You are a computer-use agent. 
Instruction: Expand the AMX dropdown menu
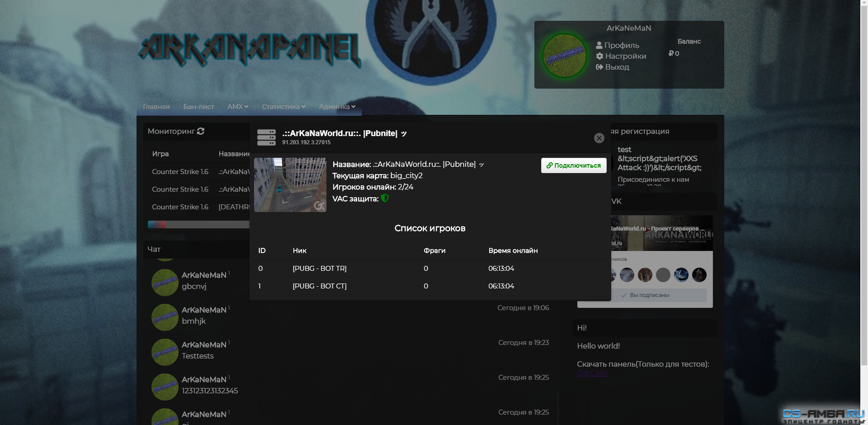point(238,107)
